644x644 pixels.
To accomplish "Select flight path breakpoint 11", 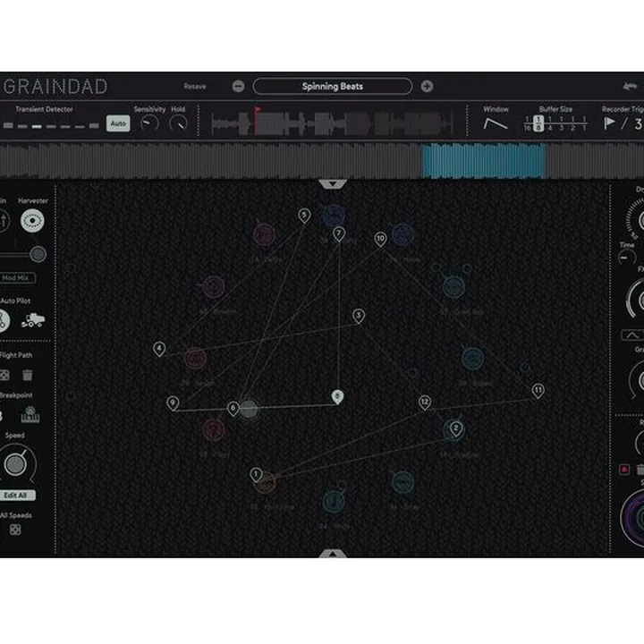I will (x=538, y=391).
